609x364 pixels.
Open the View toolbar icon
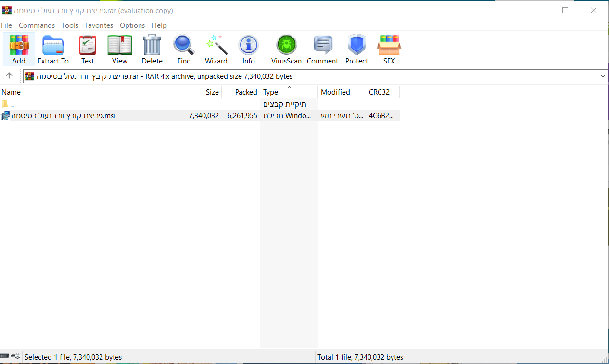tap(120, 50)
